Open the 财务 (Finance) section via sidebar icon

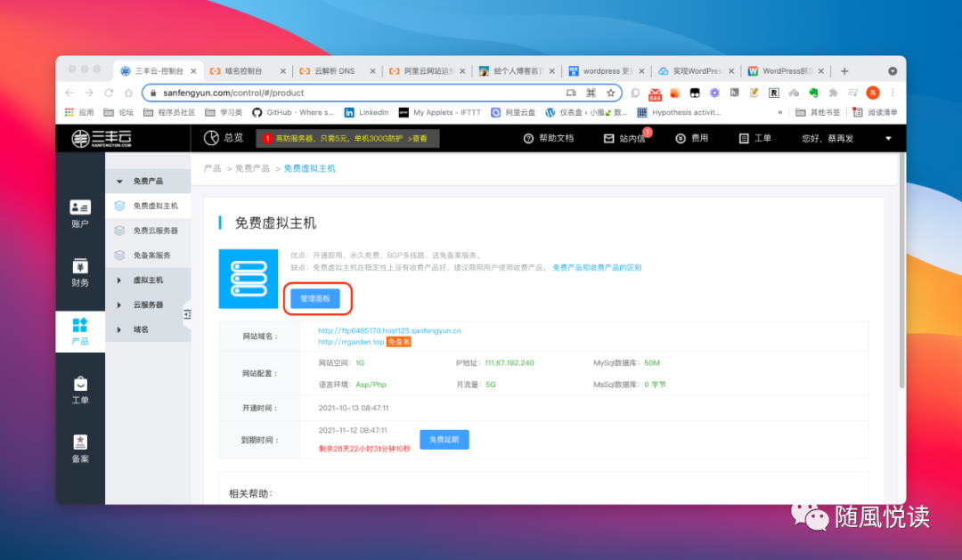pyautogui.click(x=80, y=272)
